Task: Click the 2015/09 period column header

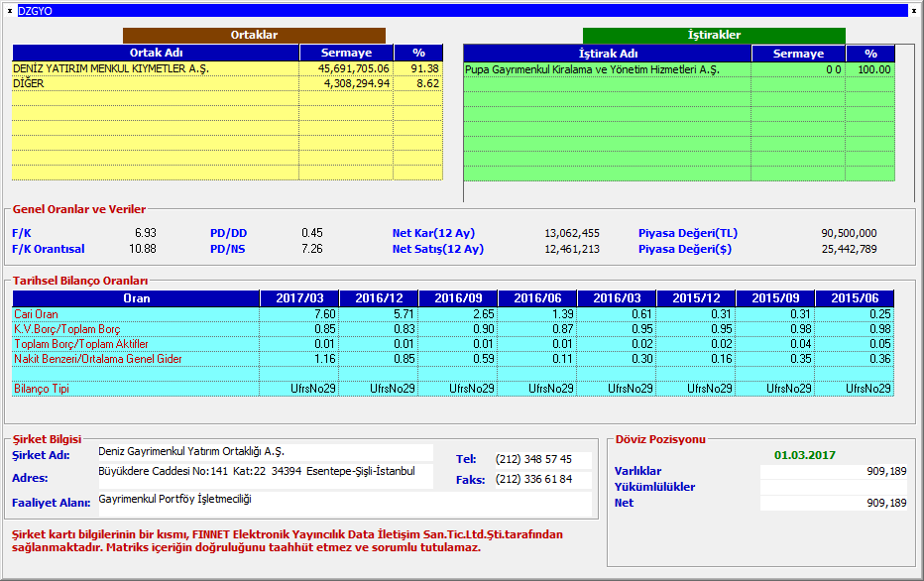Action: click(x=775, y=298)
